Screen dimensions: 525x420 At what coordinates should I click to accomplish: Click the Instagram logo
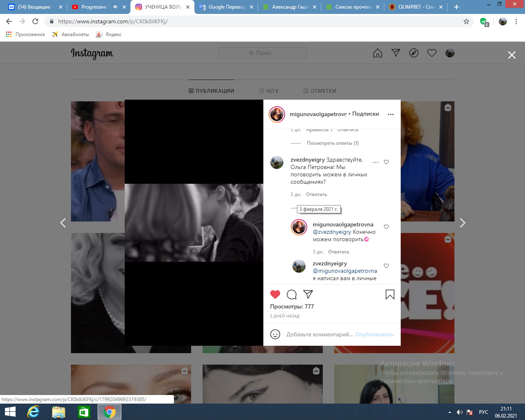(92, 53)
